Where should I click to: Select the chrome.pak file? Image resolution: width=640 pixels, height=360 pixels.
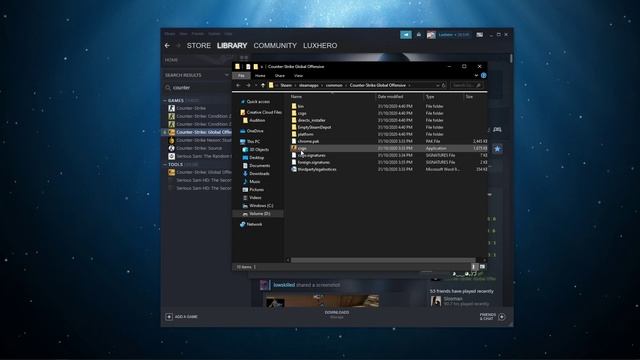point(308,141)
